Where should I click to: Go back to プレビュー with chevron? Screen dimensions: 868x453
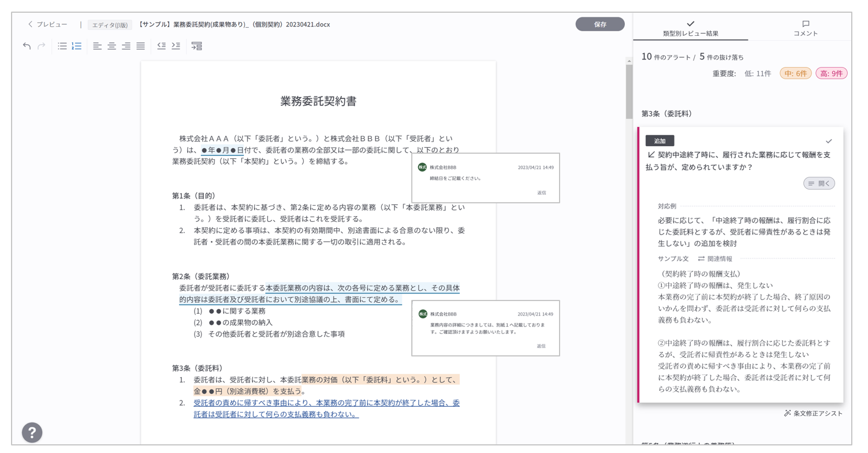(47, 24)
